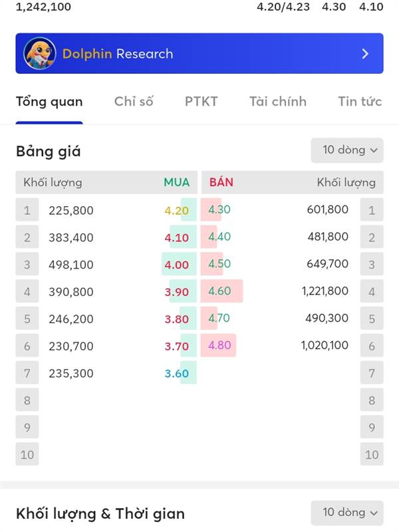Viewport: 399px width, 532px height.
Task: Click the buy volume 225,800
Action: pos(71,210)
